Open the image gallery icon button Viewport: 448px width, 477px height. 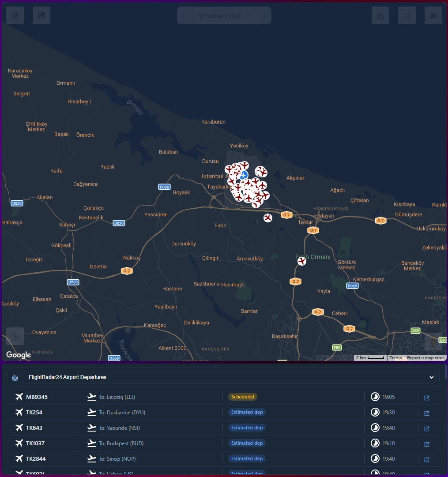41,15
